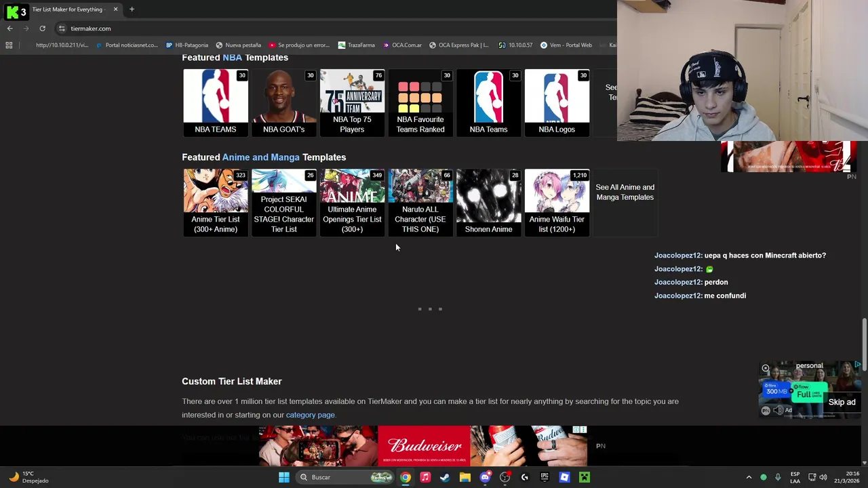Open Minecraft creeper icon in taskbar

click(584, 477)
